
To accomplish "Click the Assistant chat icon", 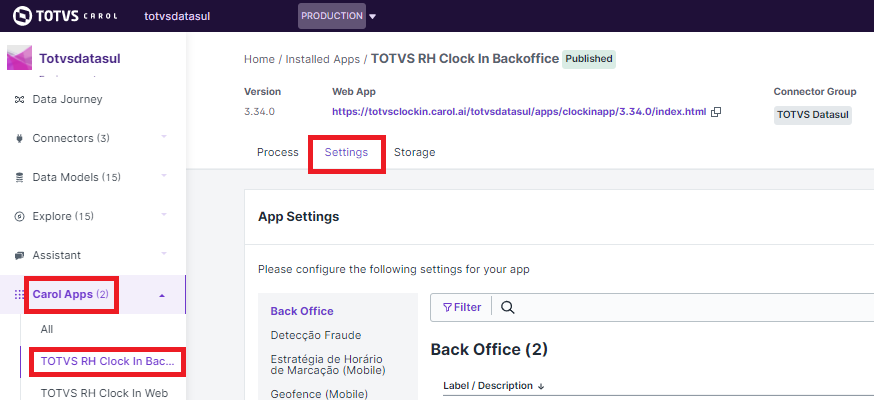I will 20,255.
